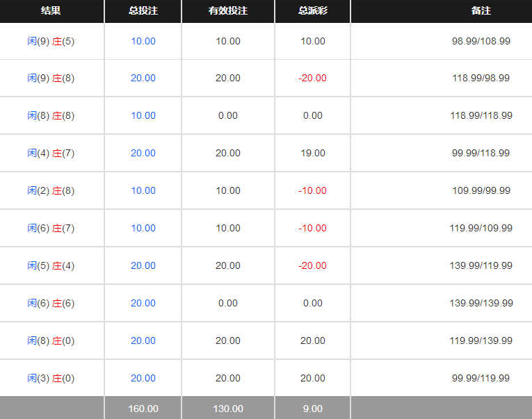Open the 闲(9) 庄(8) result entry
532x419 pixels.
pyautogui.click(x=51, y=79)
